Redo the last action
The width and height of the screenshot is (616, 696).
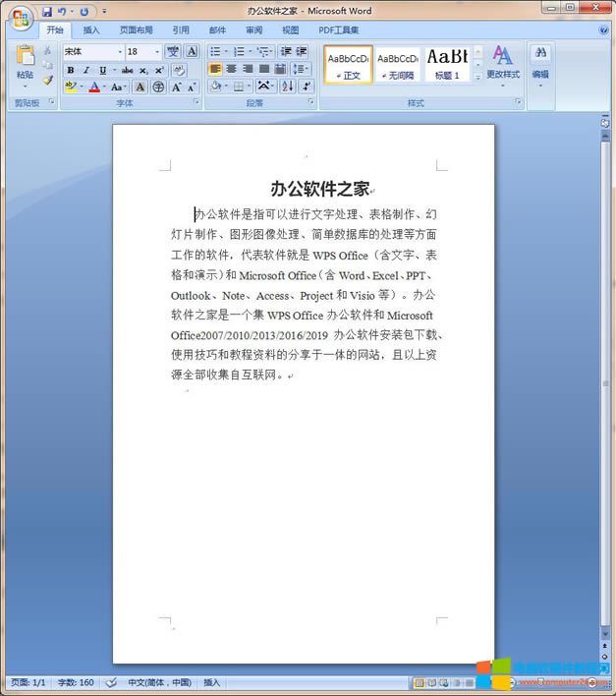pos(84,12)
